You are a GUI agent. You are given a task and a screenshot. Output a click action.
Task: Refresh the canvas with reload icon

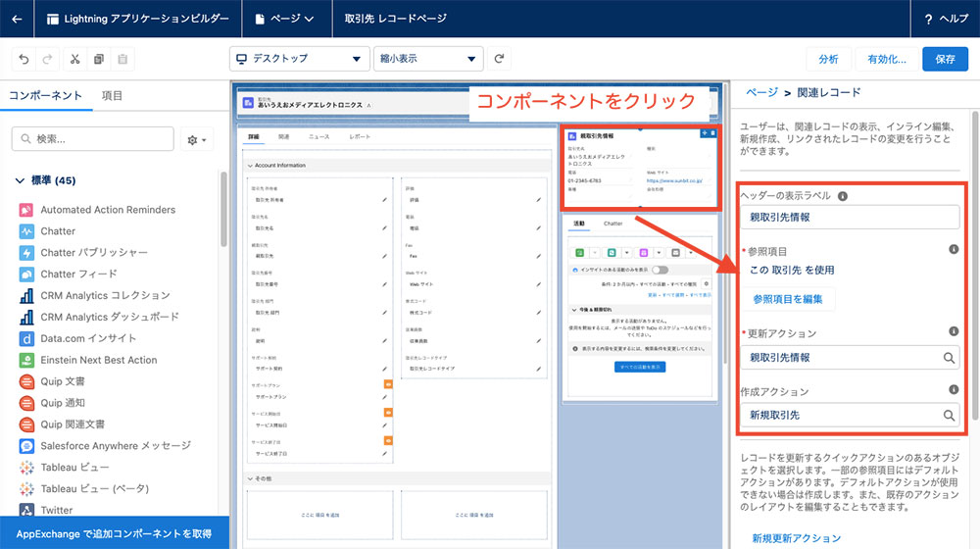(499, 59)
